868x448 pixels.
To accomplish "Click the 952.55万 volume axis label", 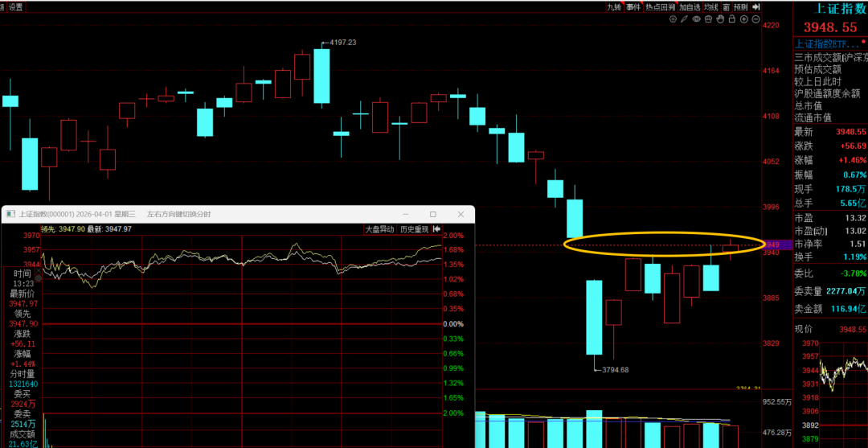I will (776, 402).
